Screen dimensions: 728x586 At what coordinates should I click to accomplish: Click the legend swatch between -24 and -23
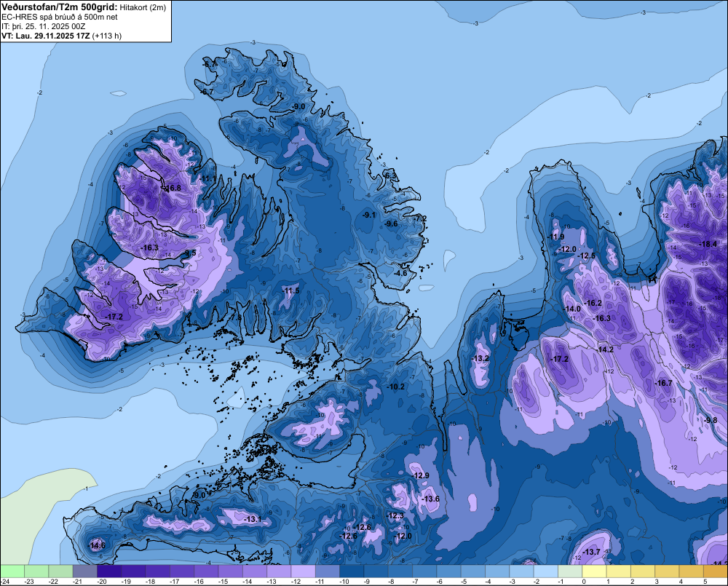tap(12, 571)
